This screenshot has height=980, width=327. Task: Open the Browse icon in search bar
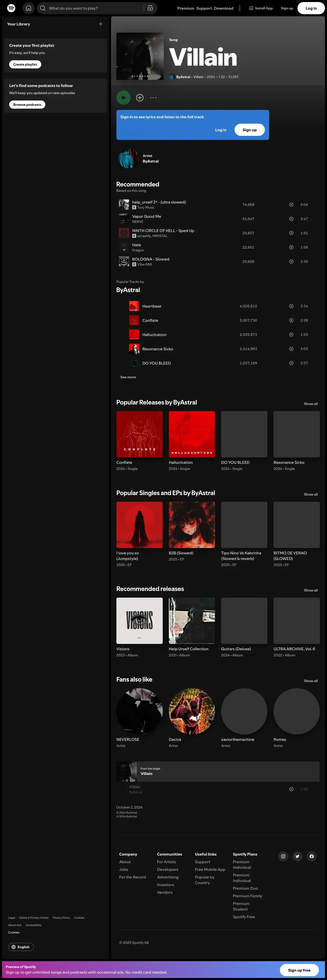(150, 8)
